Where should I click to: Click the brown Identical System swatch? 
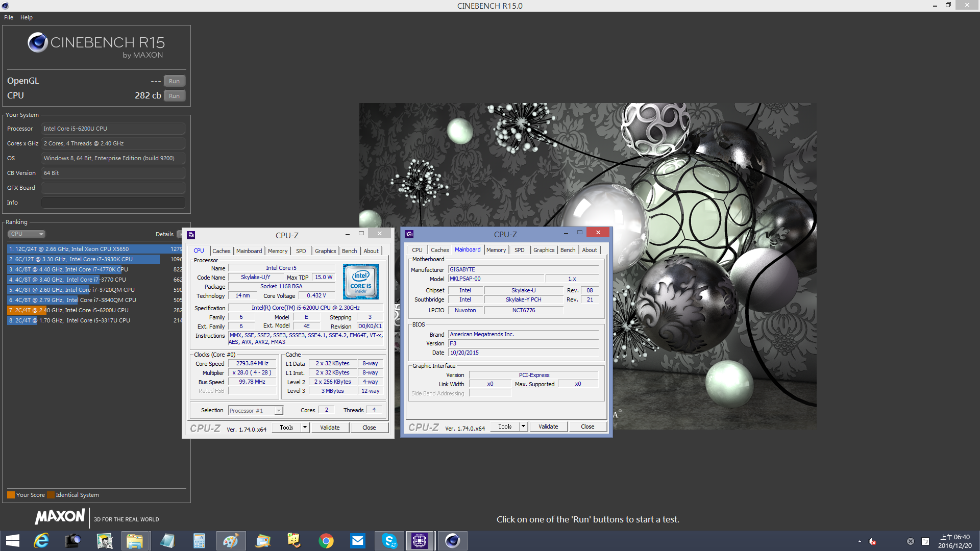(x=51, y=495)
